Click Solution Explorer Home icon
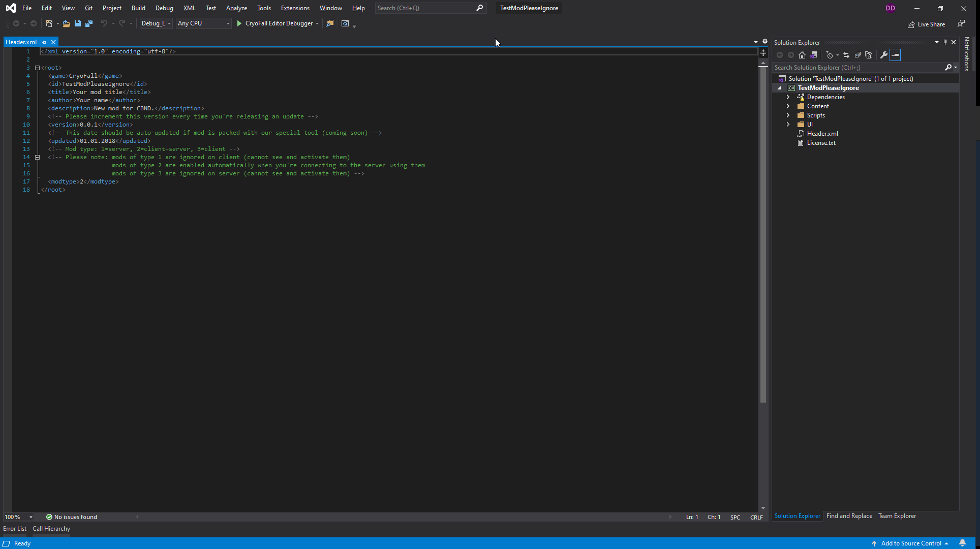This screenshot has height=549, width=980. [802, 55]
